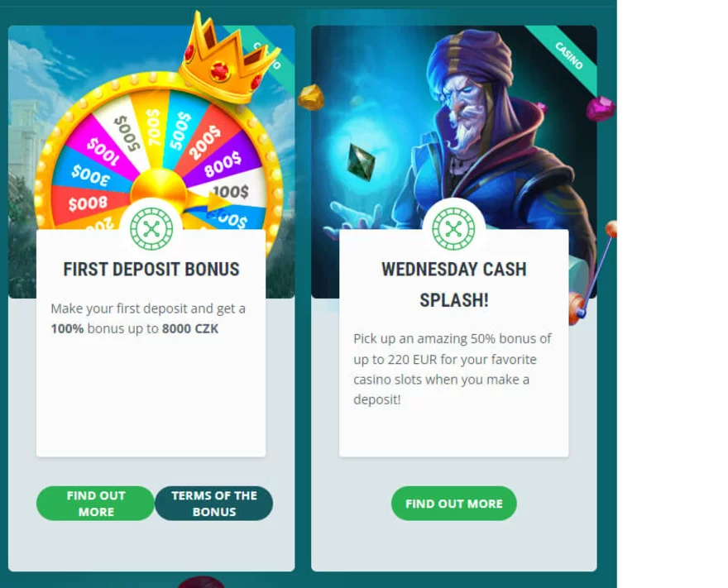Click the golden crown on the wheel
728x588 pixels.
pos(223,58)
